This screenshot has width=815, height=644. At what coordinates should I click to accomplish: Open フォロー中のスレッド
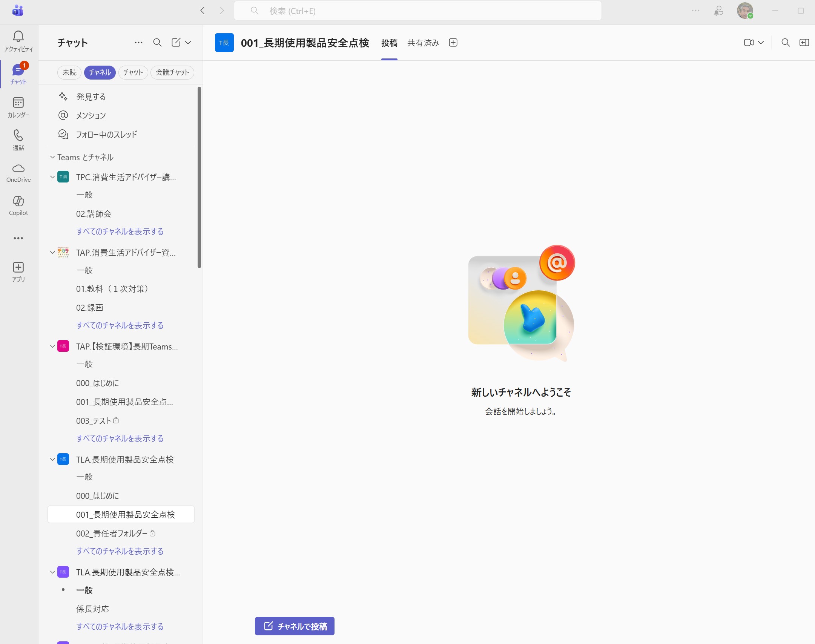click(121, 134)
